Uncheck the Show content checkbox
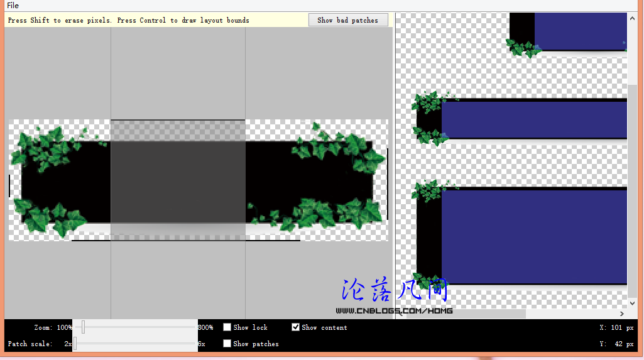Image resolution: width=644 pixels, height=360 pixels. pyautogui.click(x=295, y=327)
